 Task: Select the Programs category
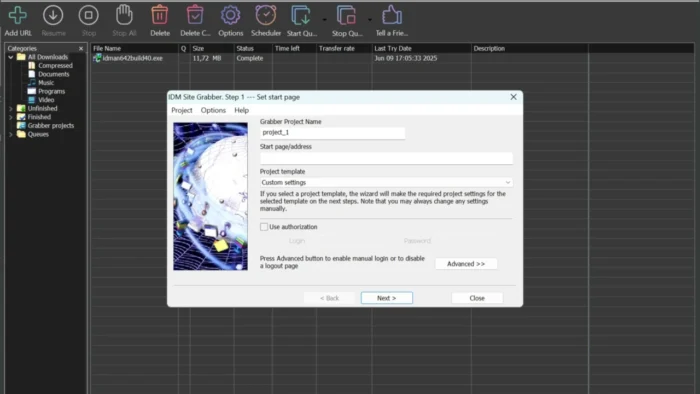pyautogui.click(x=51, y=91)
